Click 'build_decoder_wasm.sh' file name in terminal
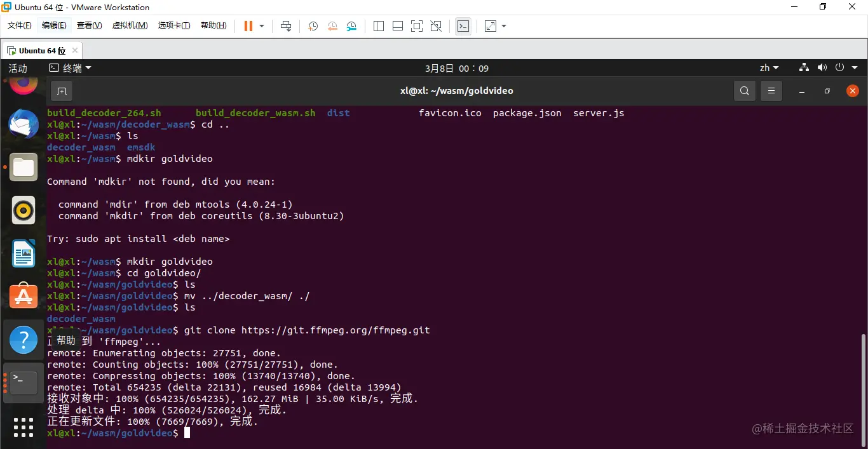The width and height of the screenshot is (868, 449). (x=255, y=113)
